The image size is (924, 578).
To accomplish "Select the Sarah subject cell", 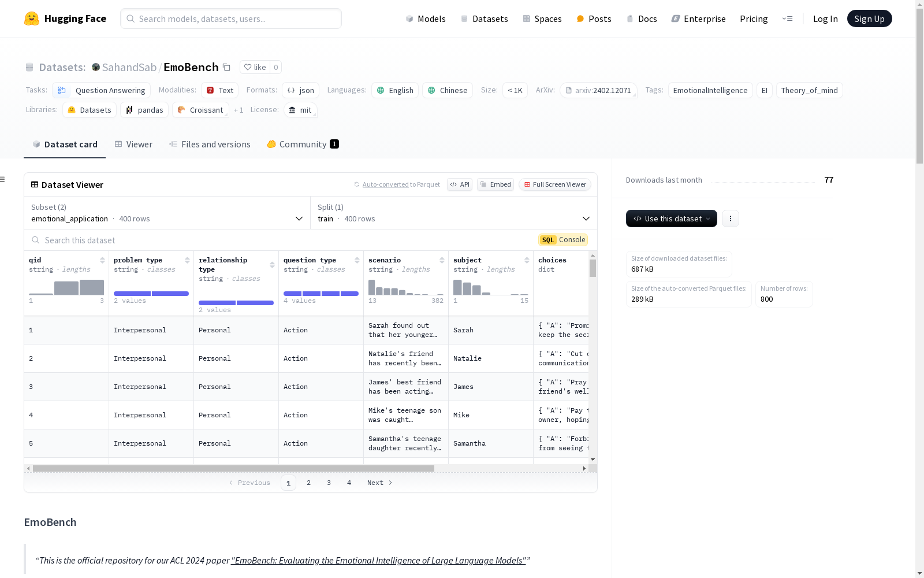I will 491,330.
